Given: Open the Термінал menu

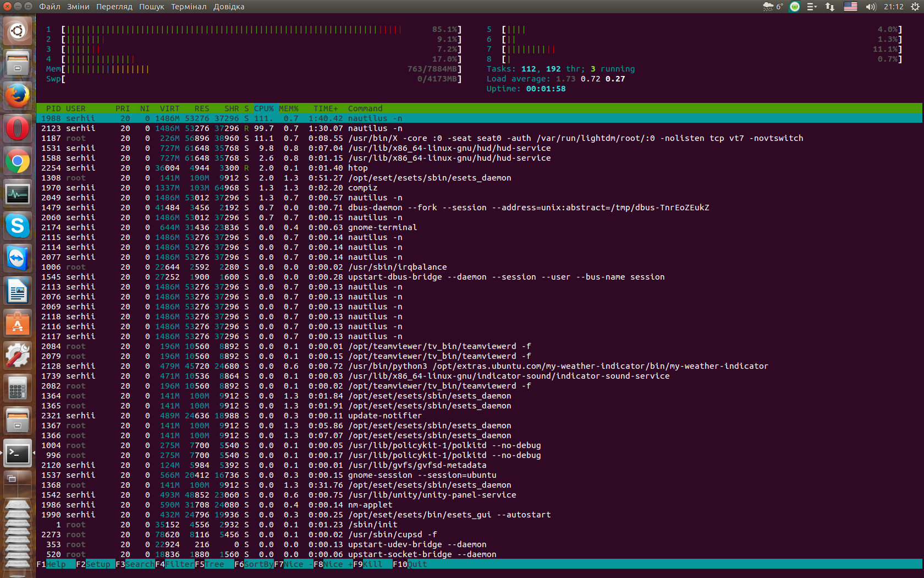Looking at the screenshot, I should coord(189,7).
